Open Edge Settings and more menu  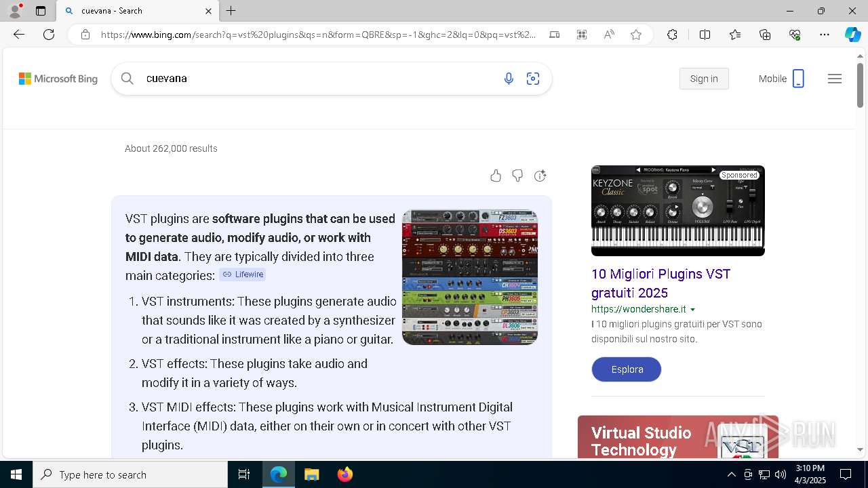[825, 35]
